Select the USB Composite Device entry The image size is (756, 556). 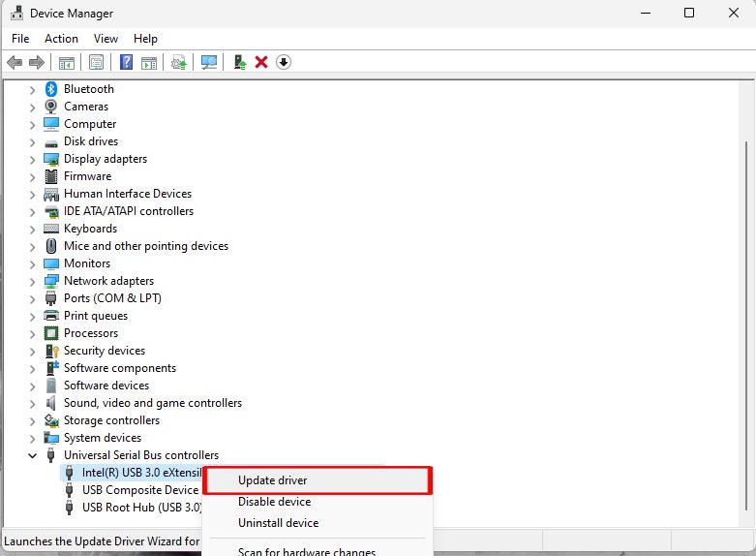point(140,490)
